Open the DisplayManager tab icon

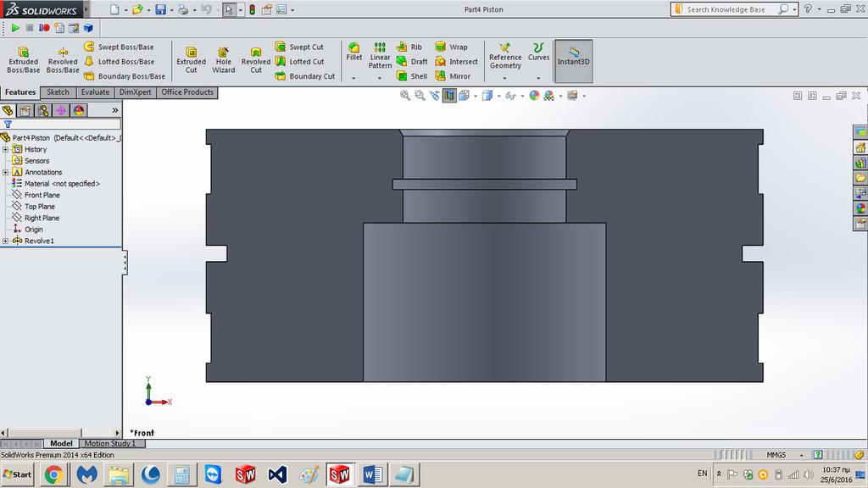point(79,111)
